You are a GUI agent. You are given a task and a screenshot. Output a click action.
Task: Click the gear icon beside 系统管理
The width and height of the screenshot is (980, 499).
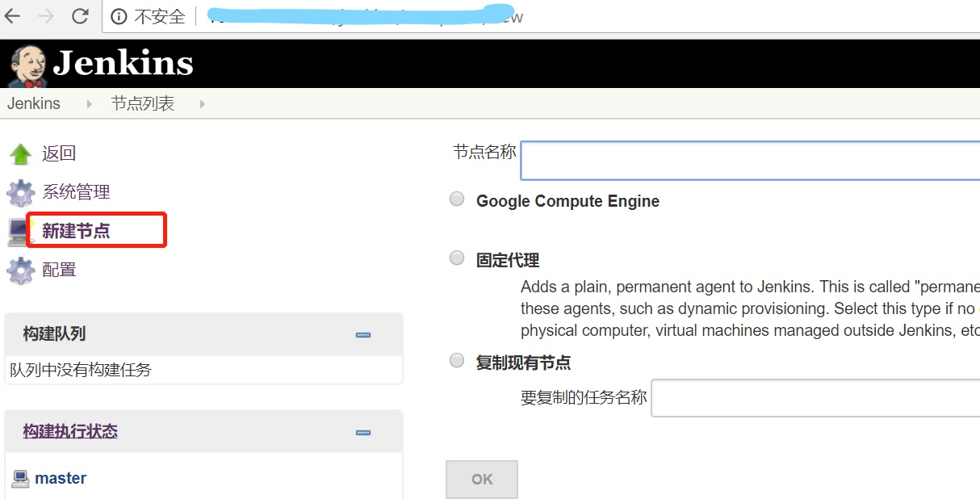(20, 193)
